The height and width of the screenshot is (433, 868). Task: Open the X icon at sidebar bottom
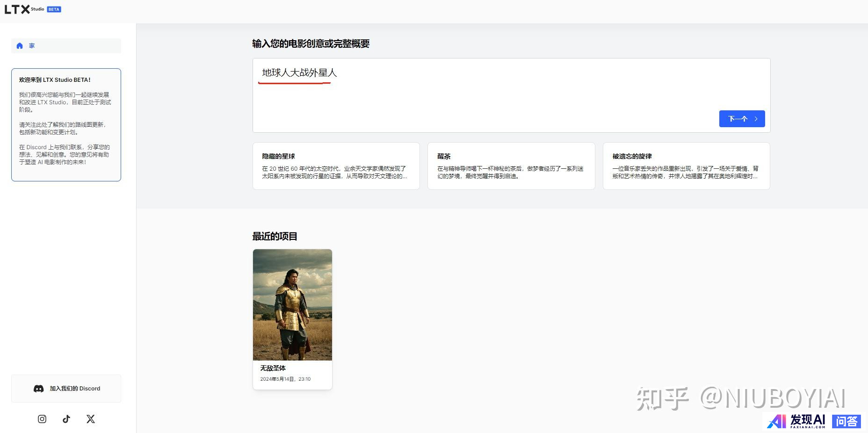[x=90, y=419]
